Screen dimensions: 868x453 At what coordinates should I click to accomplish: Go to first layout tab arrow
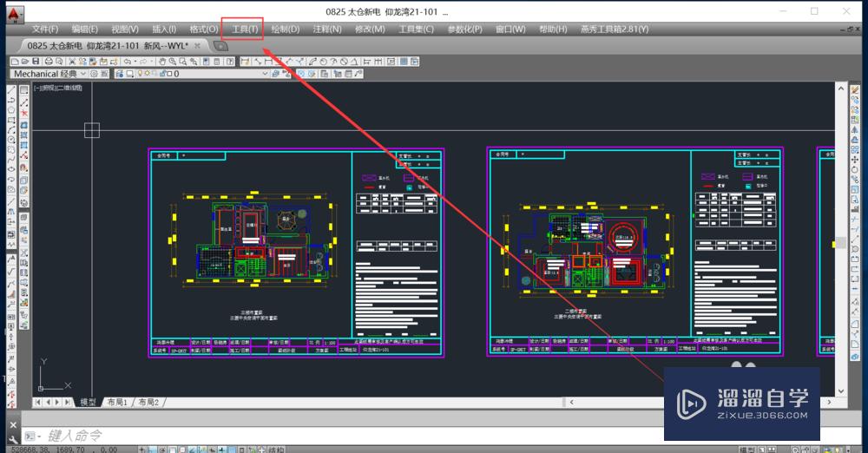(37, 402)
